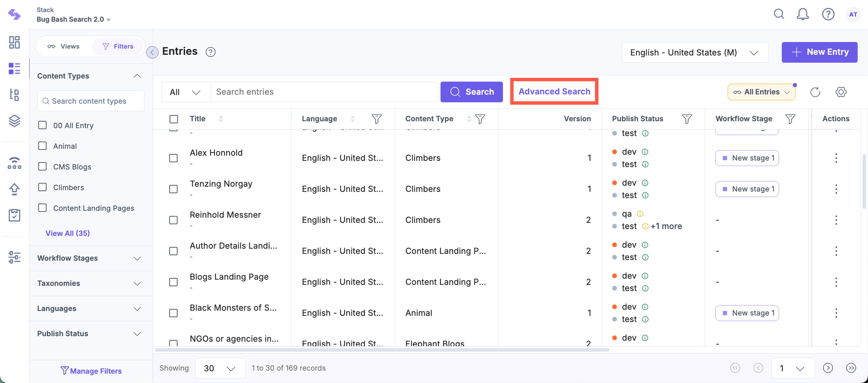The width and height of the screenshot is (868, 383).
Task: Switch to the Views tab
Action: 63,46
